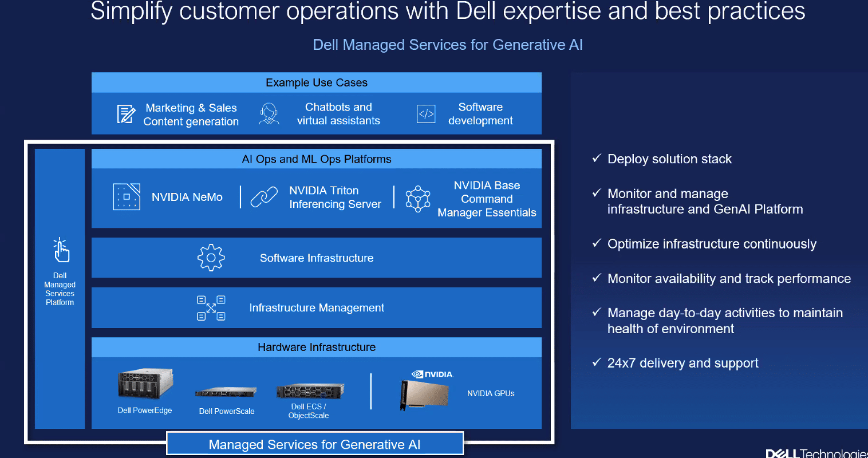This screenshot has width=868, height=458.
Task: Click the NVIDIA logo above the GPU
Action: click(x=432, y=374)
